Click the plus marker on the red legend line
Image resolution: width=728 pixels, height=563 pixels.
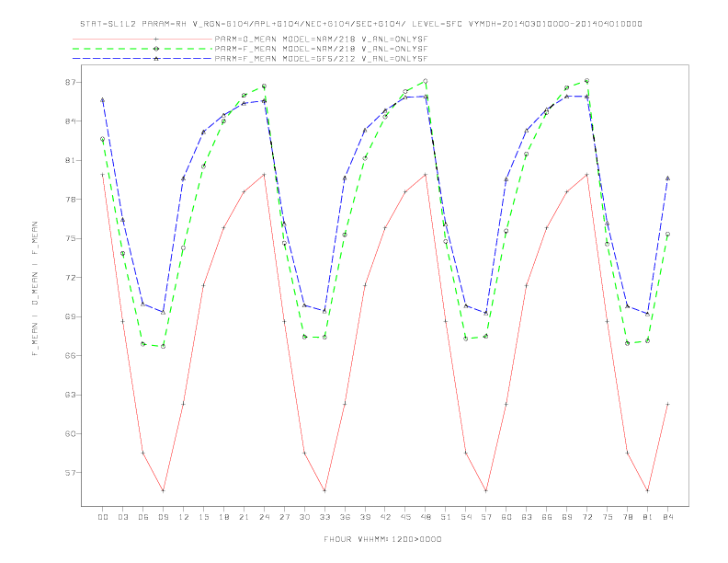tap(156, 39)
